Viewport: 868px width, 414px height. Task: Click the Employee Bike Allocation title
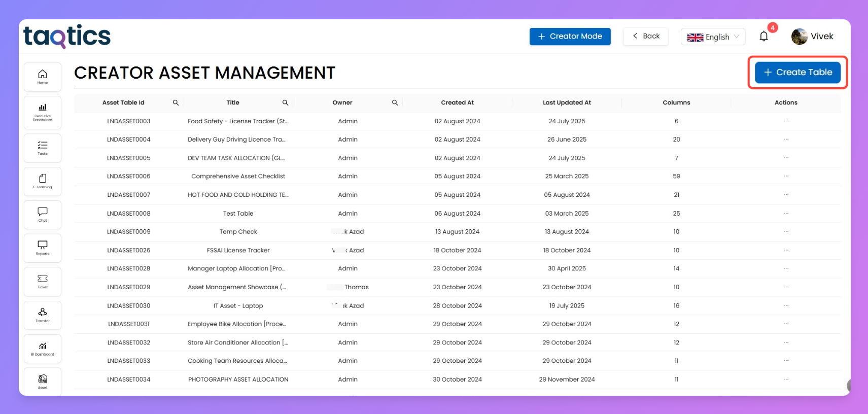tap(237, 324)
